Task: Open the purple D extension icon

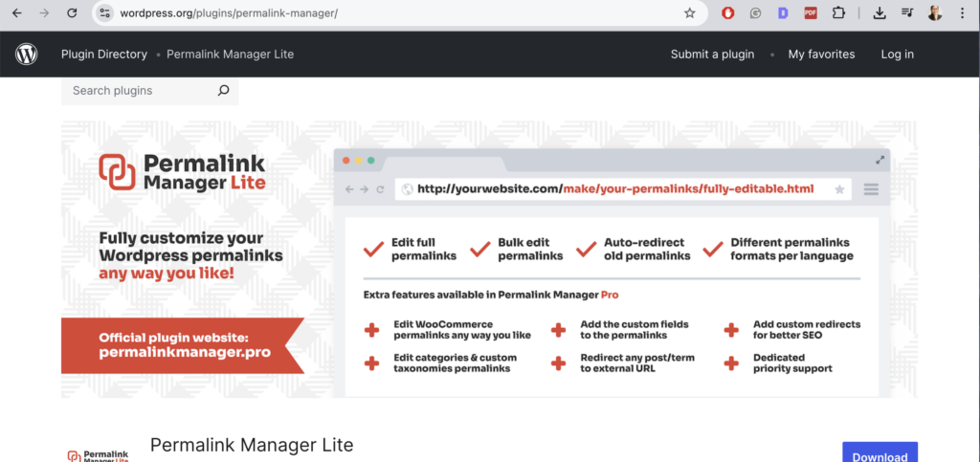Action: coord(783,12)
